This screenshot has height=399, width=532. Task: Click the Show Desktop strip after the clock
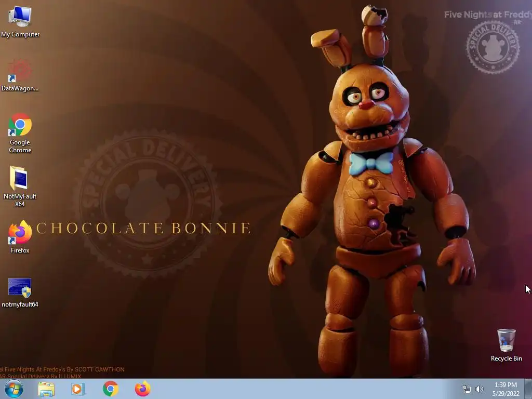(x=528, y=389)
